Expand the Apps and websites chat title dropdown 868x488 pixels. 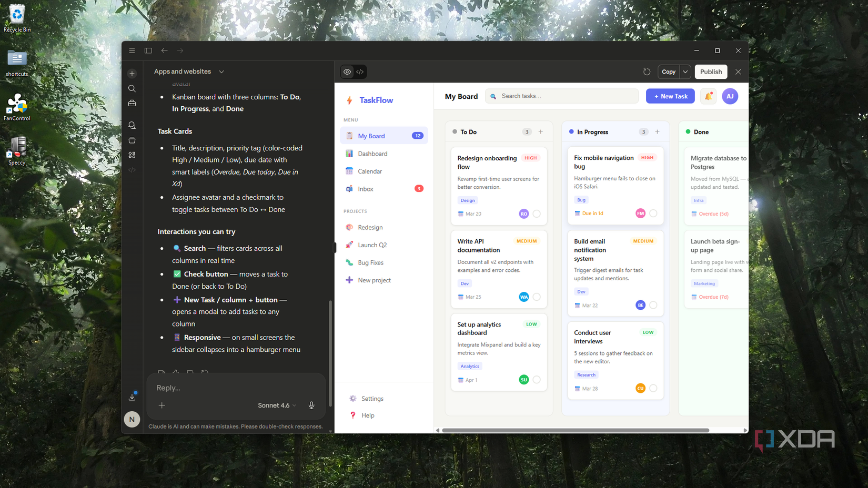pos(221,72)
